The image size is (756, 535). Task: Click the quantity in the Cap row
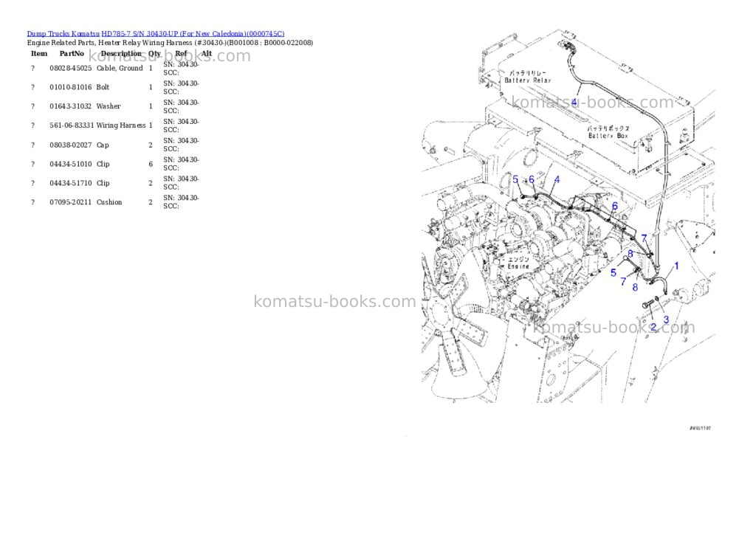(151, 145)
